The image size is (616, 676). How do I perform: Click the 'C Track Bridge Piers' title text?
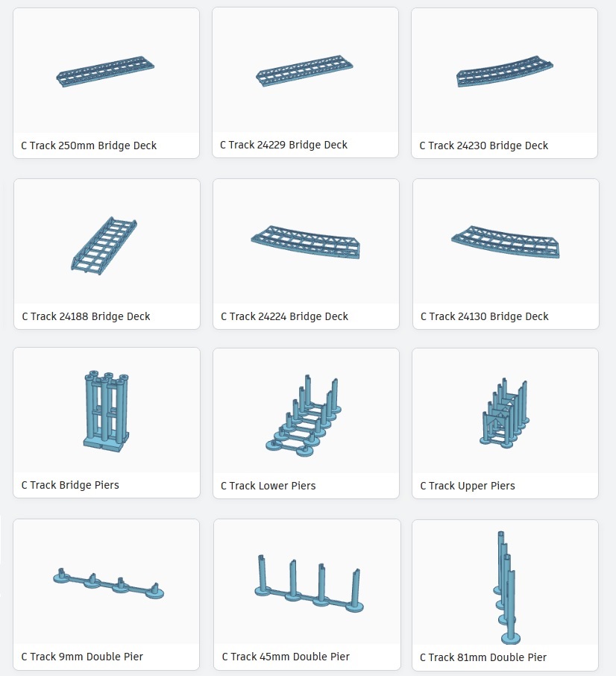(x=70, y=485)
